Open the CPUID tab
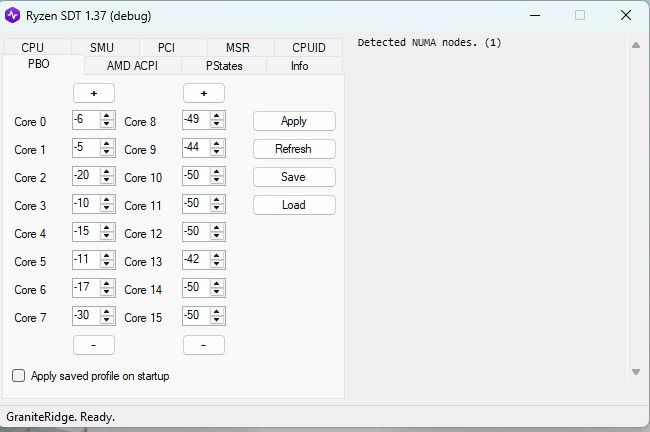 click(308, 48)
